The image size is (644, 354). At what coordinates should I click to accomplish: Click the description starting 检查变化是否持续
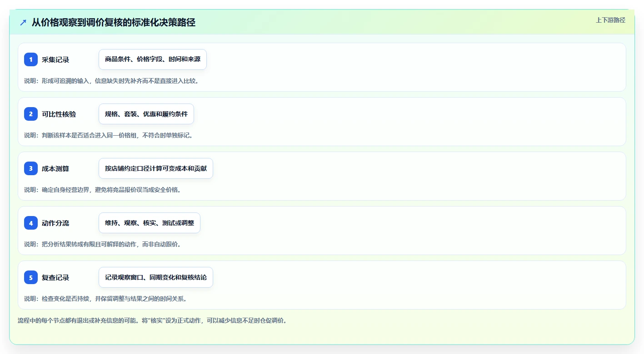pyautogui.click(x=105, y=299)
